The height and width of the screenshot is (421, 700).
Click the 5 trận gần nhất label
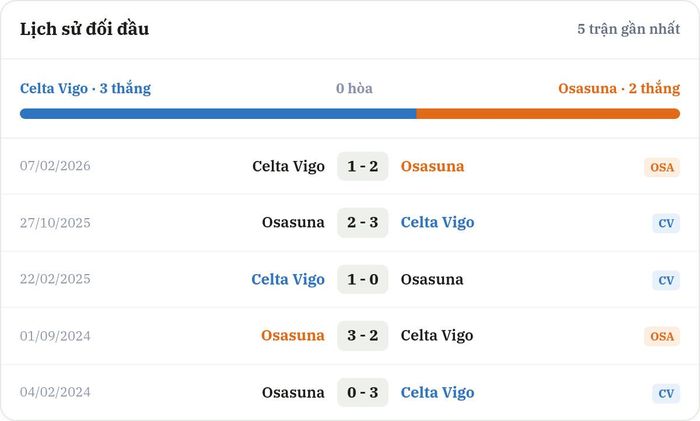pyautogui.click(x=628, y=29)
